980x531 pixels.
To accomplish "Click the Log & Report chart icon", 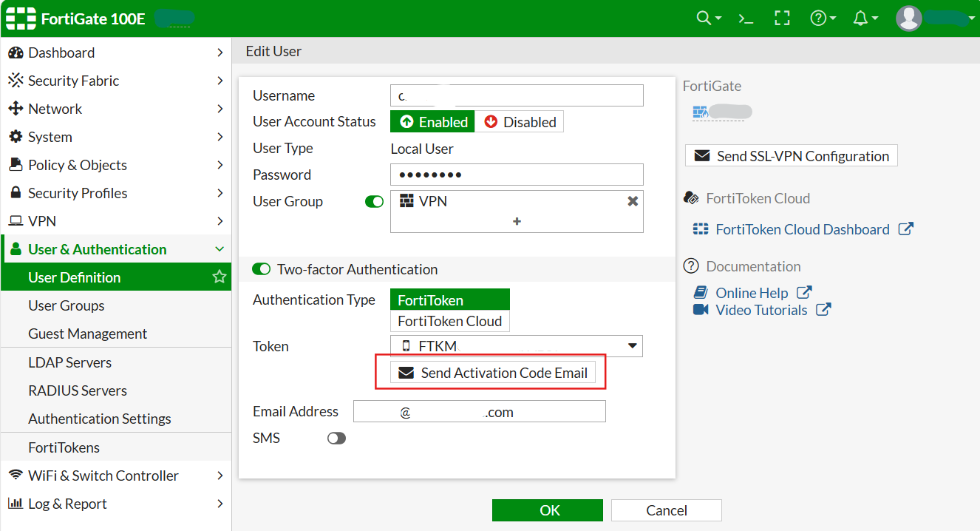I will pos(16,503).
